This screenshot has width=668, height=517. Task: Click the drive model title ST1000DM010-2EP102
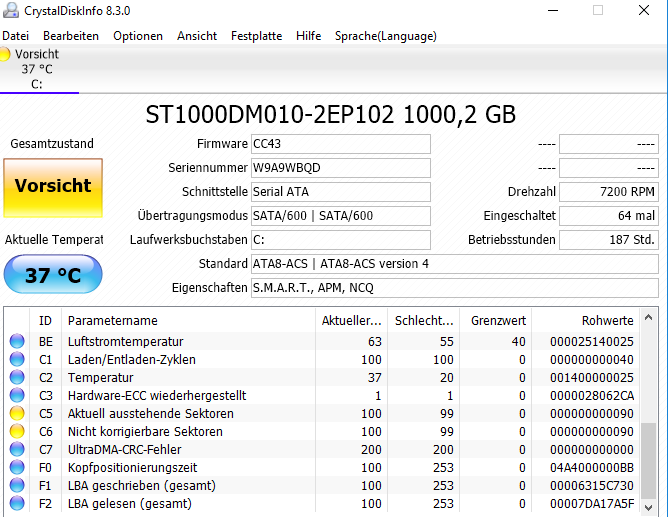[270, 115]
